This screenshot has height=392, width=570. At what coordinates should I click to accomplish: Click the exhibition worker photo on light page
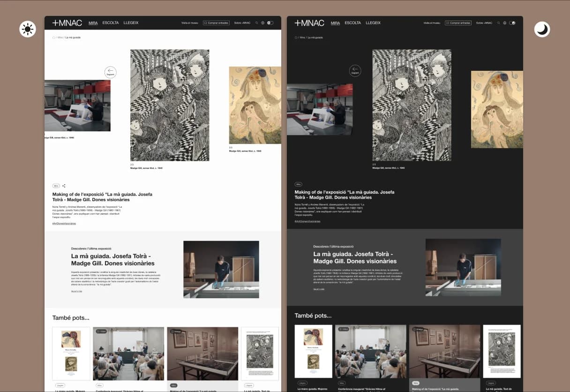click(x=221, y=270)
